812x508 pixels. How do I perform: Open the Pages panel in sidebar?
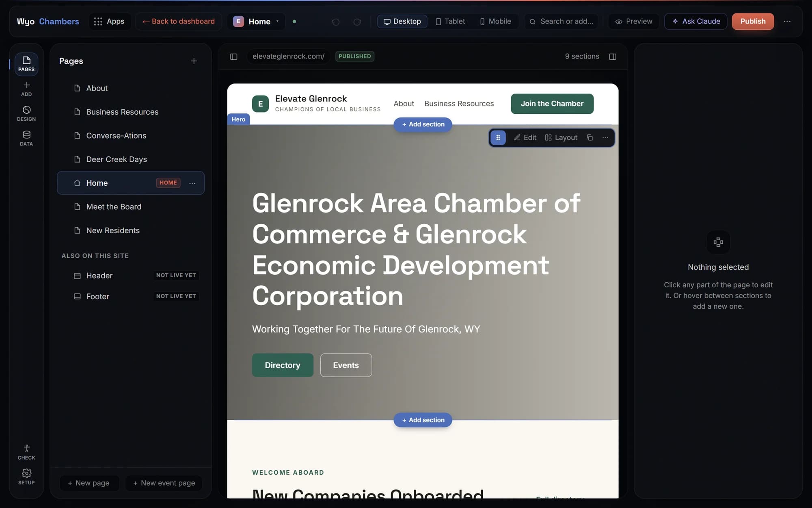26,64
